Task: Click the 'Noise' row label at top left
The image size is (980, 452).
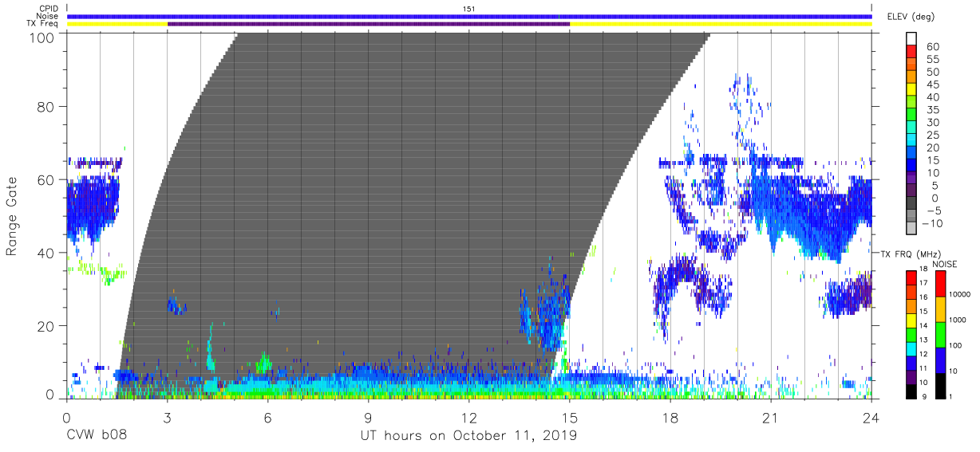Action: (x=49, y=16)
